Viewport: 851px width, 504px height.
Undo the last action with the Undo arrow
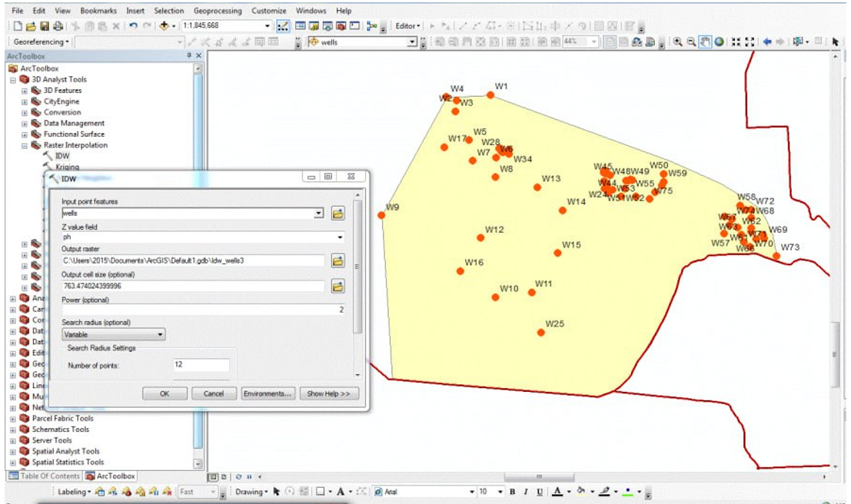click(132, 26)
